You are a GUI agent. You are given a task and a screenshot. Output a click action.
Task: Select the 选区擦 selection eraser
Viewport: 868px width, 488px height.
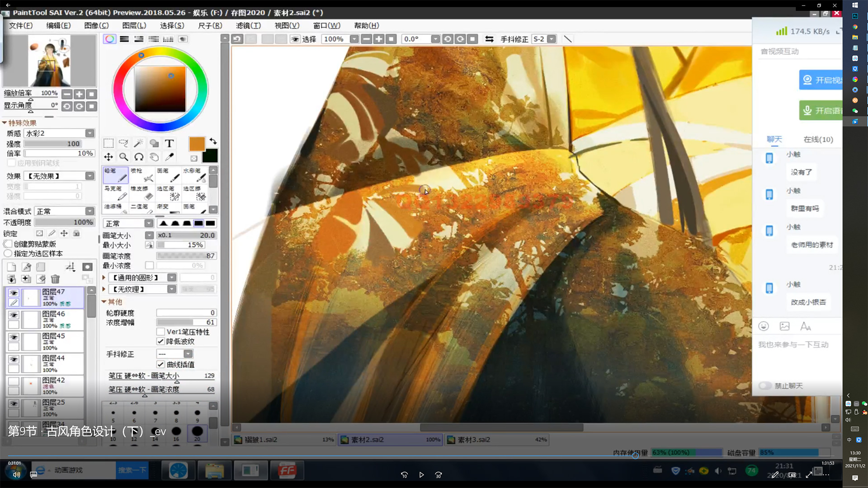pos(194,193)
